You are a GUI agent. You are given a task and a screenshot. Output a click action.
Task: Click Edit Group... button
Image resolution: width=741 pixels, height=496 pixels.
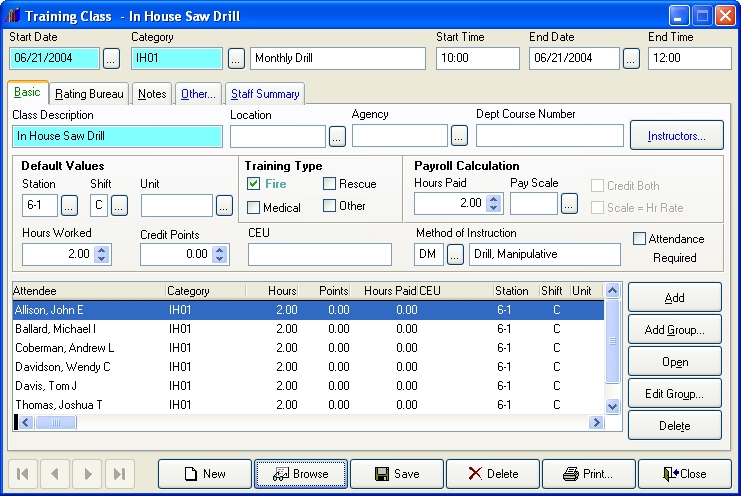pos(674,393)
